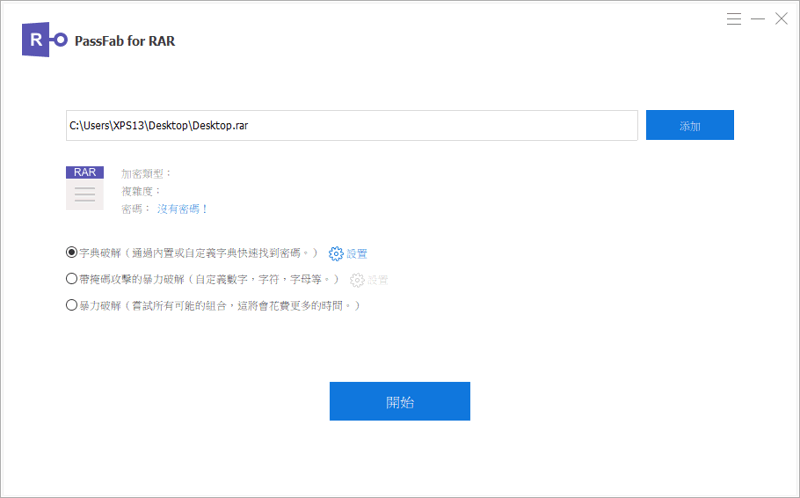Viewport: 800px width, 498px height.
Task: Click the PassFab R key logo
Action: click(44, 40)
